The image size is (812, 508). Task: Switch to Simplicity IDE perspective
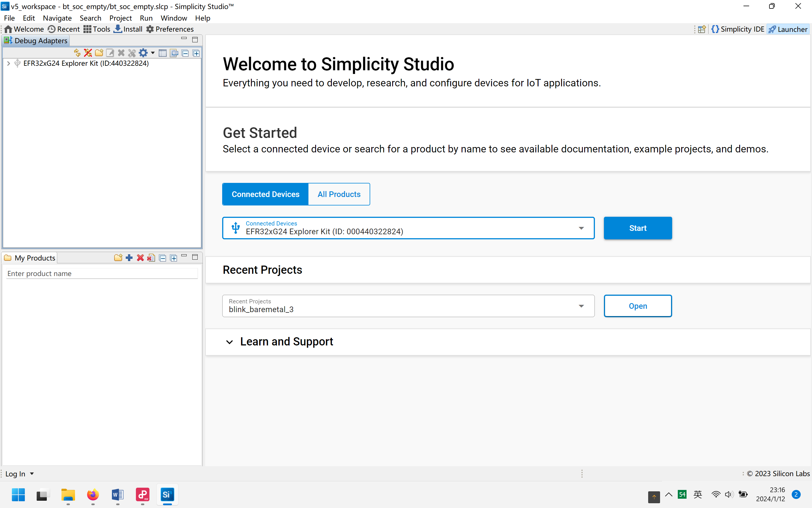738,29
